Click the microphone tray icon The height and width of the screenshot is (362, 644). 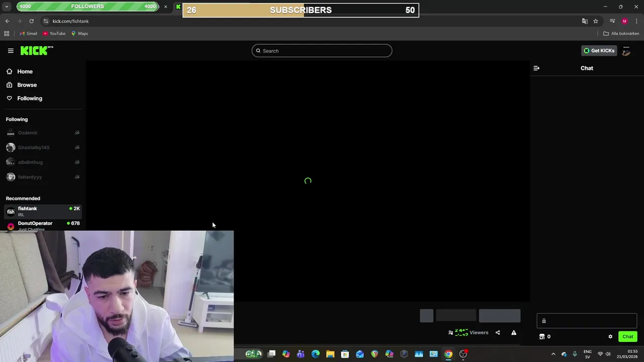(x=575, y=354)
